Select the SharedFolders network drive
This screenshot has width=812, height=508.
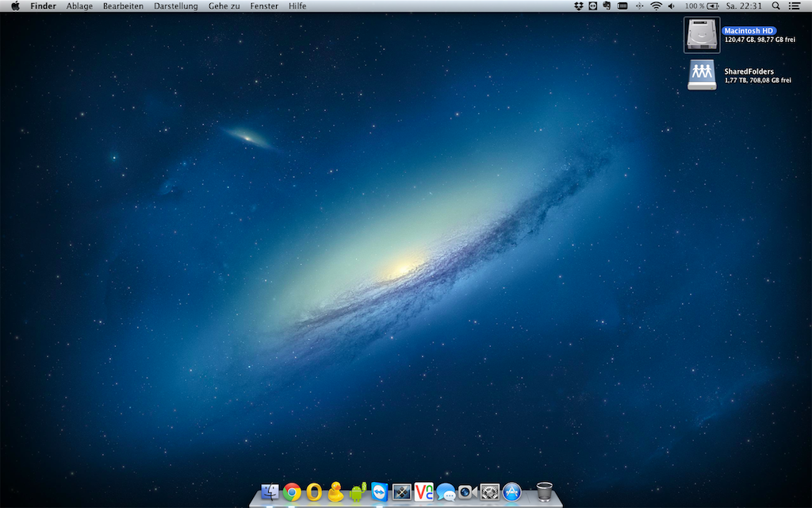point(702,75)
